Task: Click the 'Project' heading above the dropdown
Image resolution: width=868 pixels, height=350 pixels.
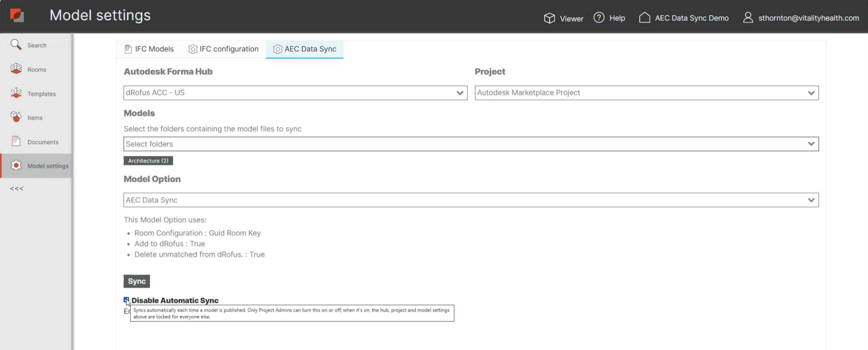Action: click(x=490, y=72)
